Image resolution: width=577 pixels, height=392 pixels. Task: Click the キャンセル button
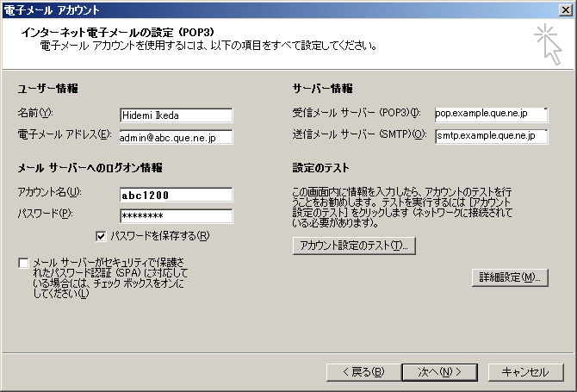pyautogui.click(x=526, y=372)
